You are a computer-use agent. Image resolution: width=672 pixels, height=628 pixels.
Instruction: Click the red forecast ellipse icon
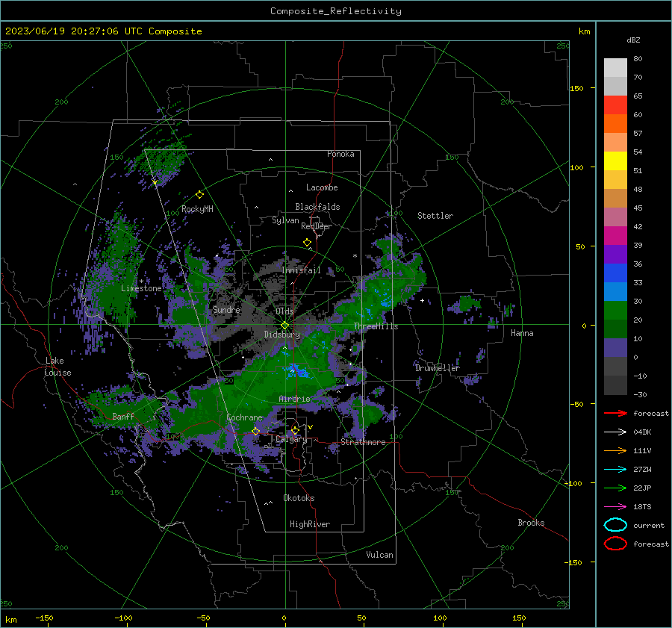pos(615,544)
